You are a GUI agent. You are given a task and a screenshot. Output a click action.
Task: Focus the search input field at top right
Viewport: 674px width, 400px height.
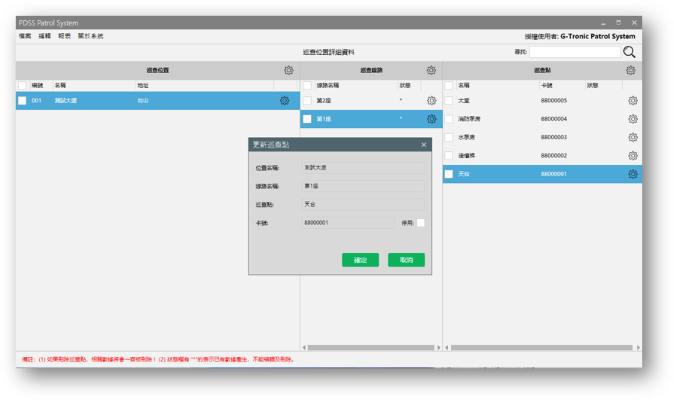(x=575, y=52)
